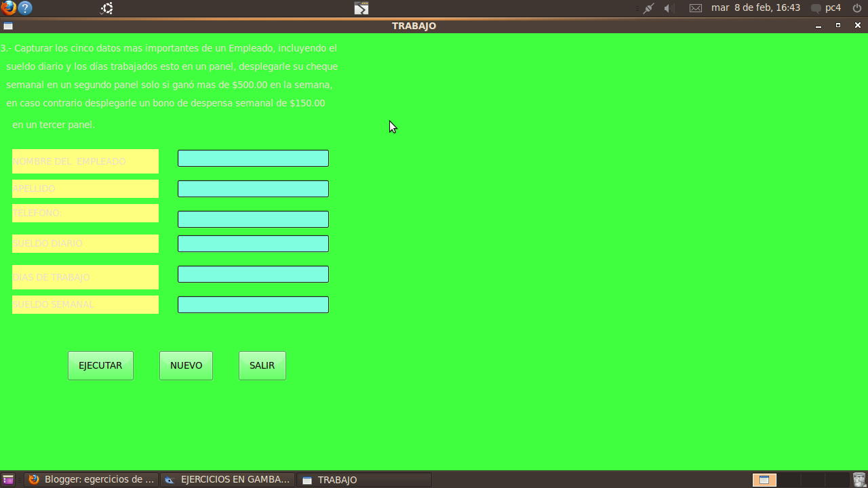This screenshot has width=868, height=488.
Task: Click the EJECUTAR button
Action: [100, 365]
